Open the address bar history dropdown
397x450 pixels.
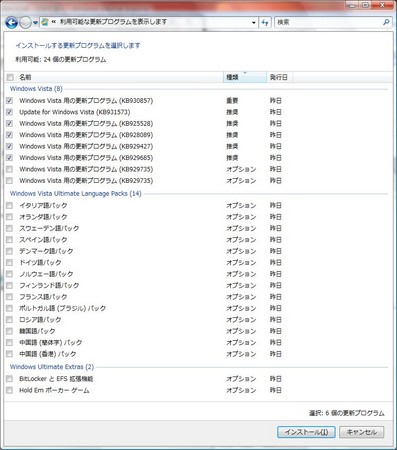[253, 23]
